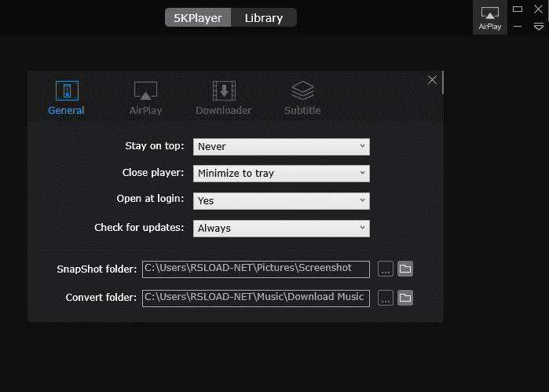This screenshot has width=549, height=392.
Task: Expand the Check for updates dropdown
Action: pos(281,228)
